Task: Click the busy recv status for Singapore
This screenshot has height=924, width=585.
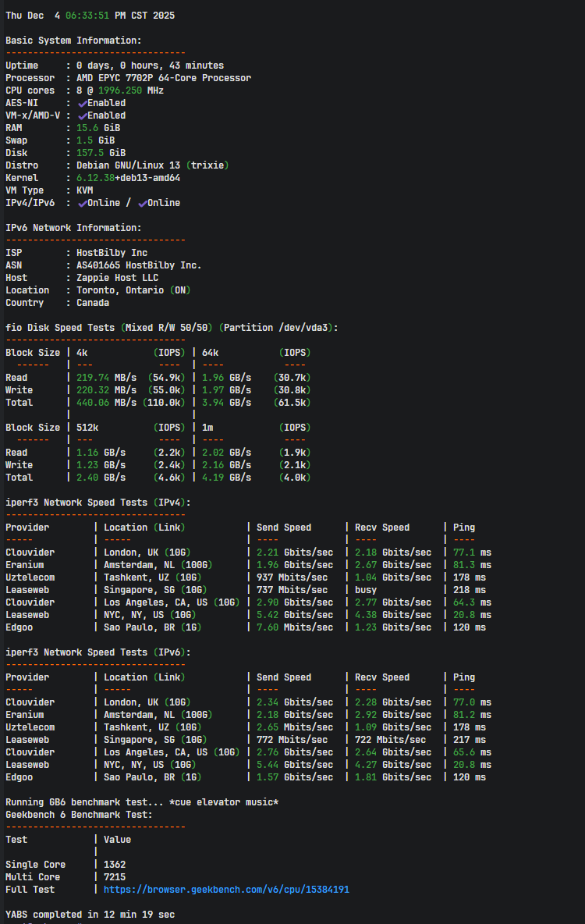Action: coord(366,590)
